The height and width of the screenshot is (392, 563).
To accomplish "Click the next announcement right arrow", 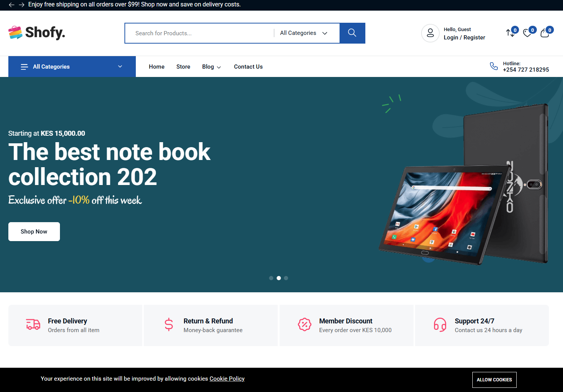I will click(x=22, y=5).
